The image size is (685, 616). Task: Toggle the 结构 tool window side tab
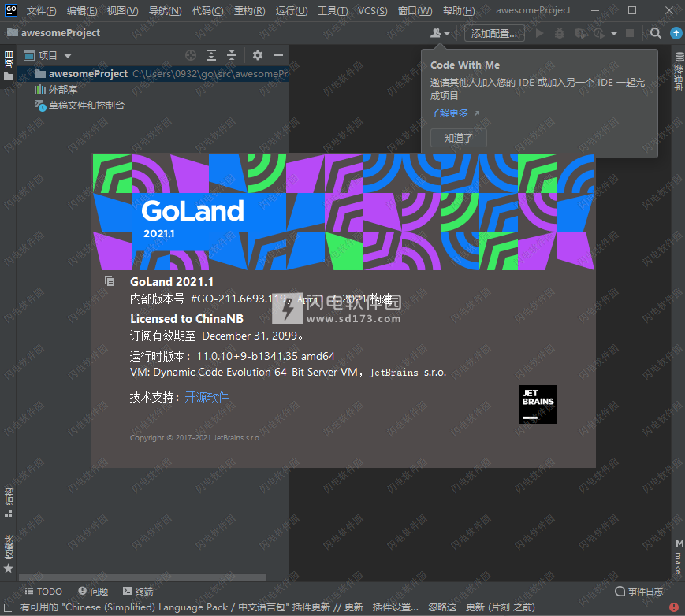click(9, 503)
